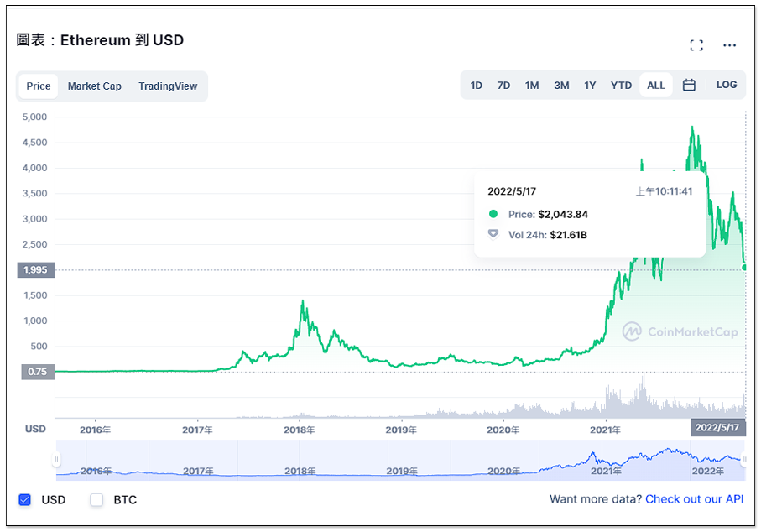Select YTD time range
This screenshot has height=532, width=761.
click(x=621, y=86)
